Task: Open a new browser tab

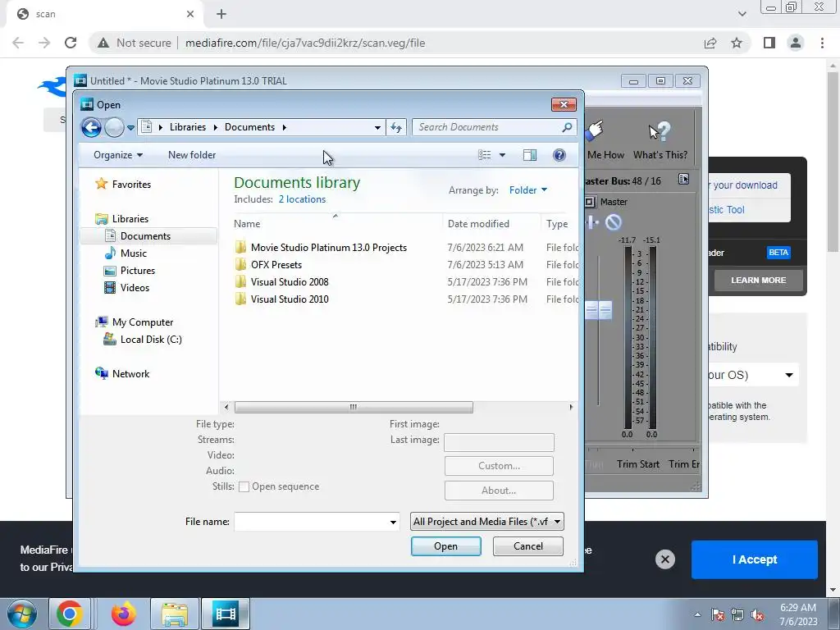Action: (221, 14)
